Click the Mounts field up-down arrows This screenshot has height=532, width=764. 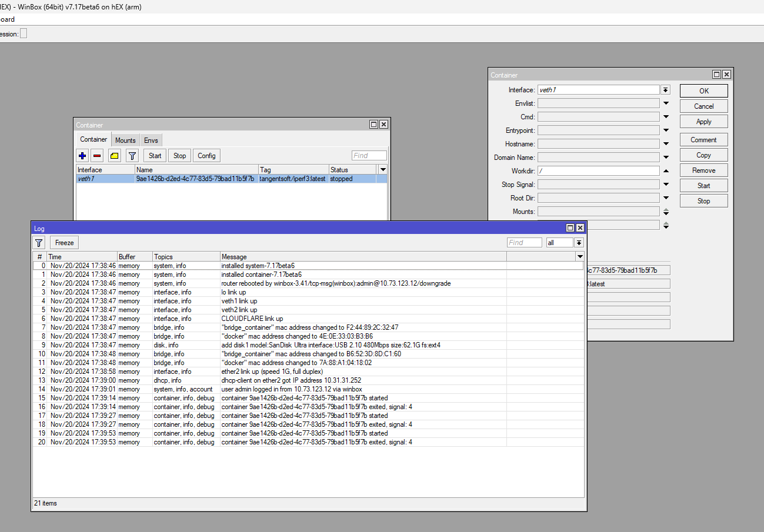point(666,212)
